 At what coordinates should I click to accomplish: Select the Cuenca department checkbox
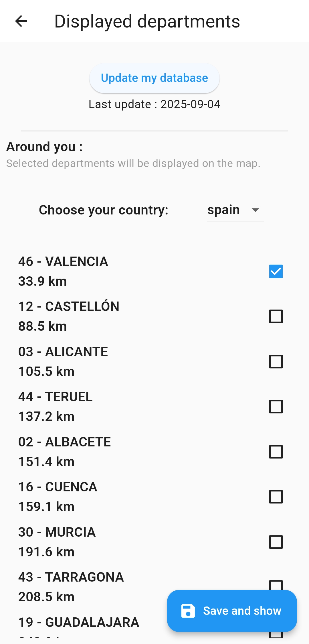point(276,497)
